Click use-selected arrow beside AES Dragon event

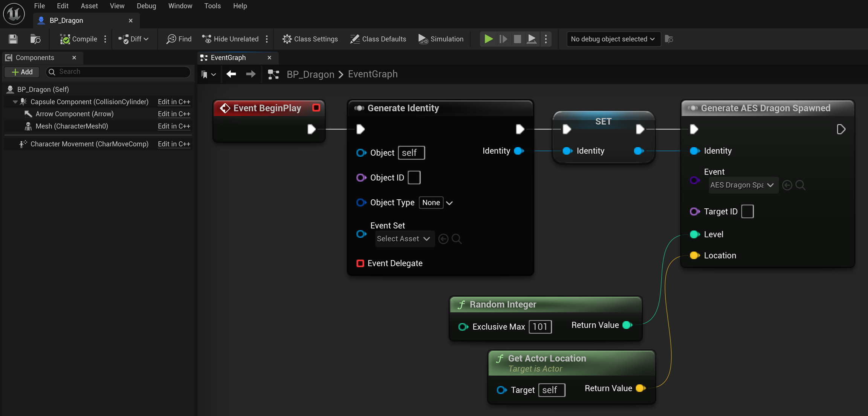click(x=787, y=185)
